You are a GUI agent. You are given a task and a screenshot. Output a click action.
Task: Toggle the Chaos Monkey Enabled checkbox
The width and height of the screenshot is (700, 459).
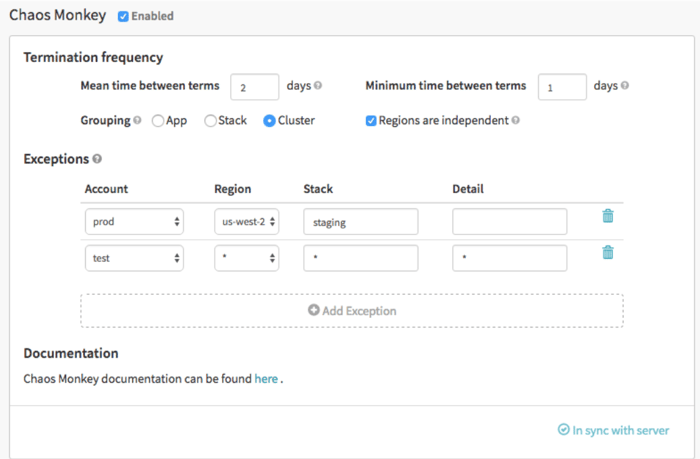click(x=123, y=17)
